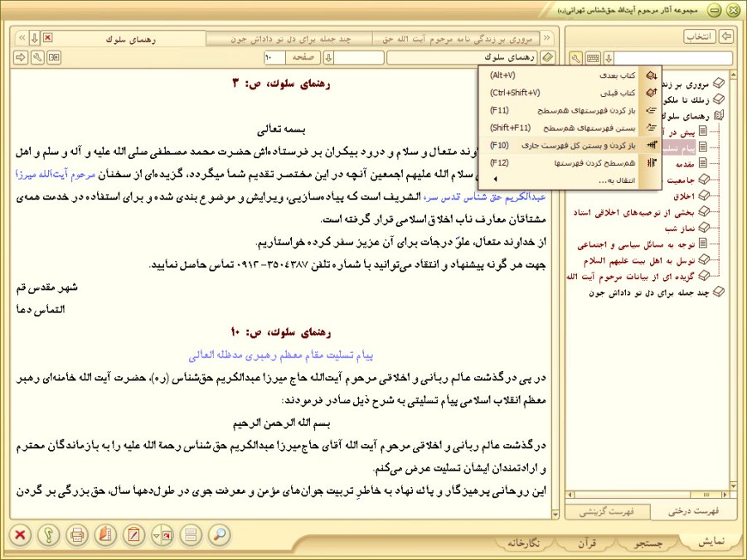Click the book icon beside جامعیت in the tree
Image resolution: width=747 pixels, height=560 pixels.
coord(704,180)
